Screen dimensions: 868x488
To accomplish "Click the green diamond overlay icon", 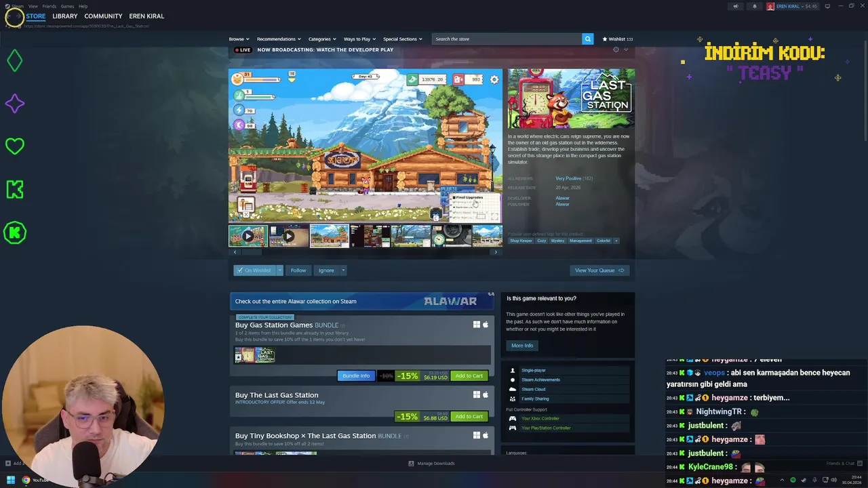I will [x=14, y=61].
